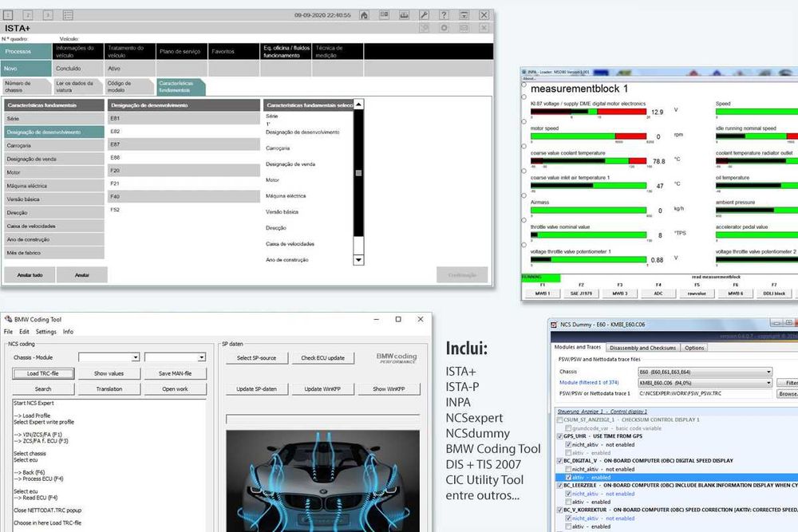Screen dimensions: 798x532
Task: Select E87 in ISTA+ development list
Action: pyautogui.click(x=184, y=144)
